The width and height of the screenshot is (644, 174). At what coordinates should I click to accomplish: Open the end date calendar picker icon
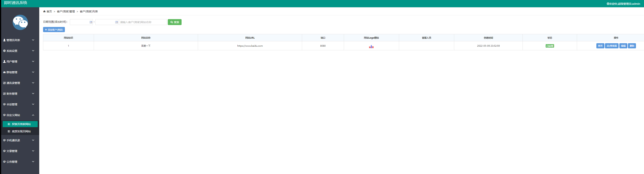[x=116, y=22]
